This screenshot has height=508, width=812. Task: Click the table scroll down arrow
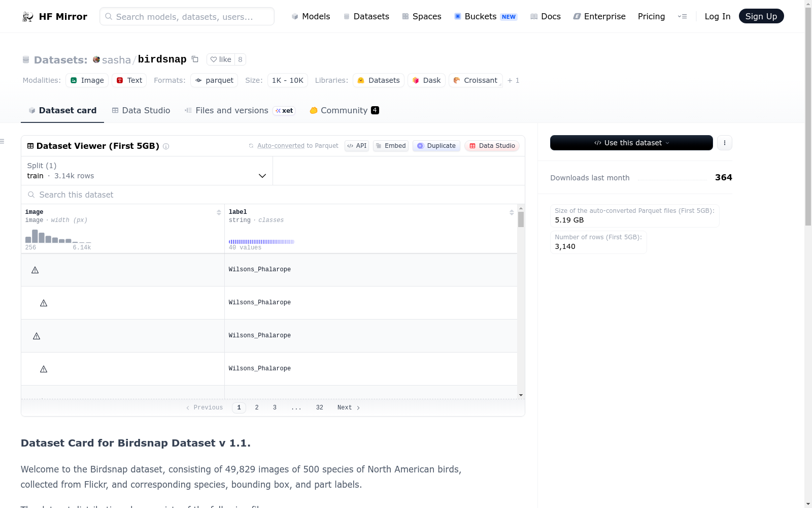[x=521, y=395]
